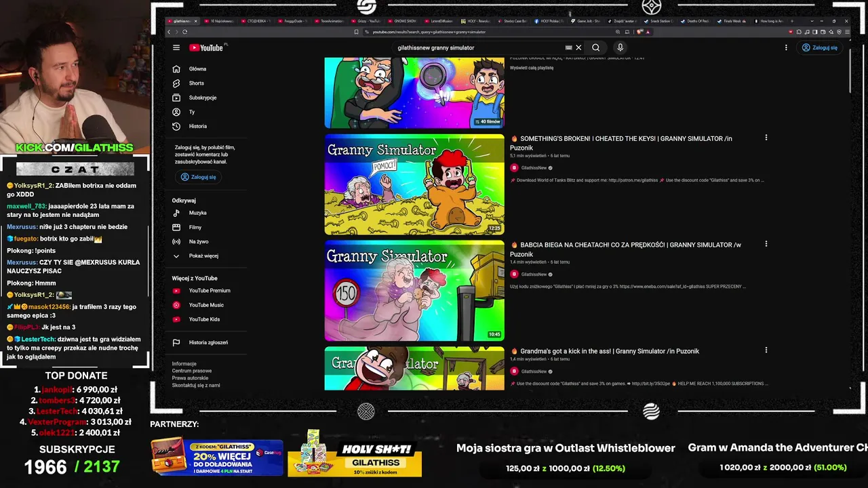Open BABCIA BIEGA NA CHEATACH video title
This screenshot has width=868, height=488.
click(625, 249)
